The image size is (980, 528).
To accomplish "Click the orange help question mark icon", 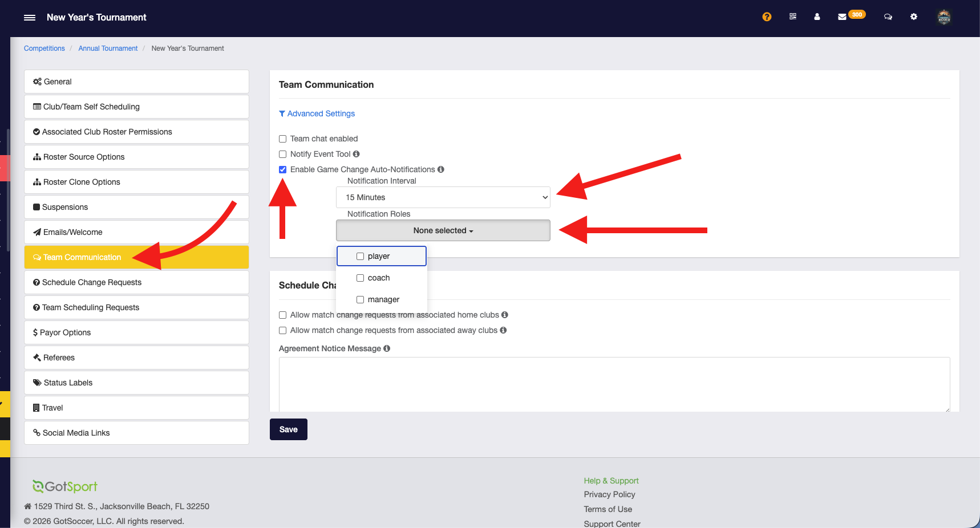I will tap(767, 17).
